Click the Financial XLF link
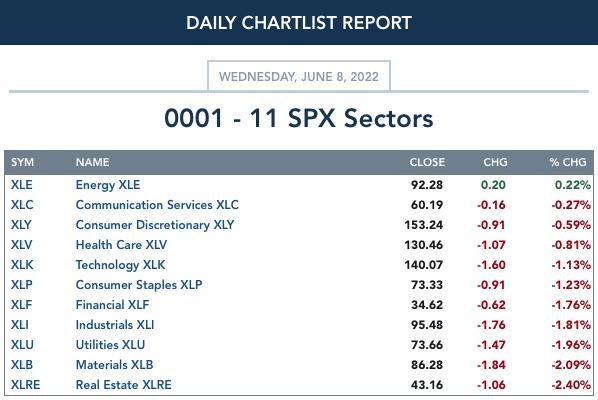 click(112, 305)
